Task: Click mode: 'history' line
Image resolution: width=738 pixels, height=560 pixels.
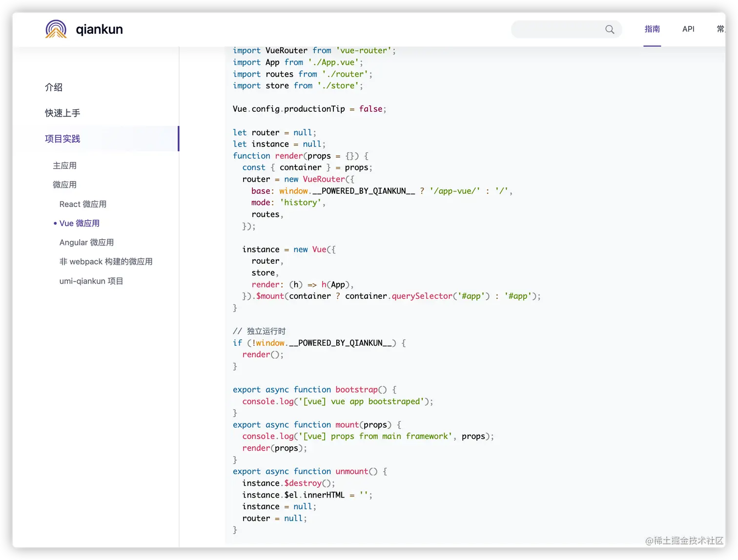Action: click(x=288, y=203)
